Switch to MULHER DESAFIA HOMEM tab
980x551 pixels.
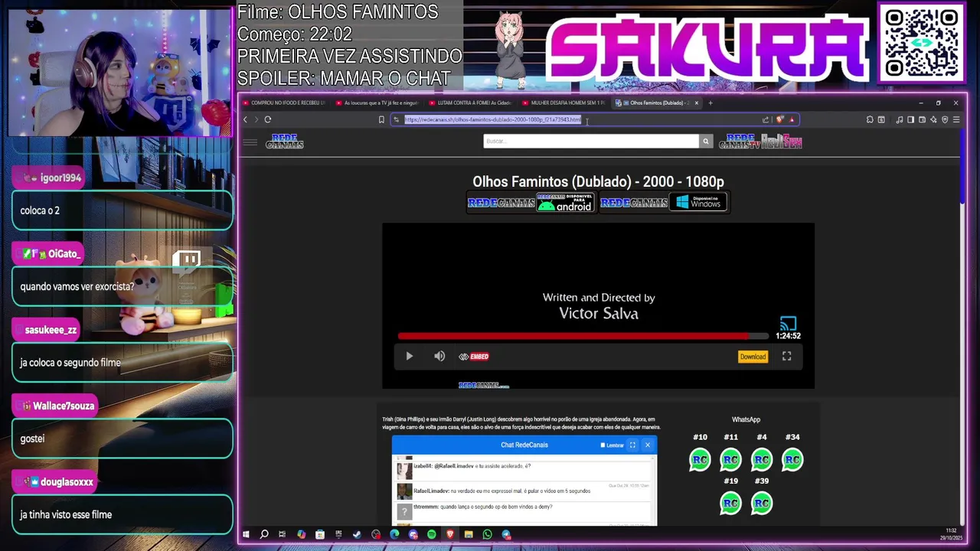564,103
